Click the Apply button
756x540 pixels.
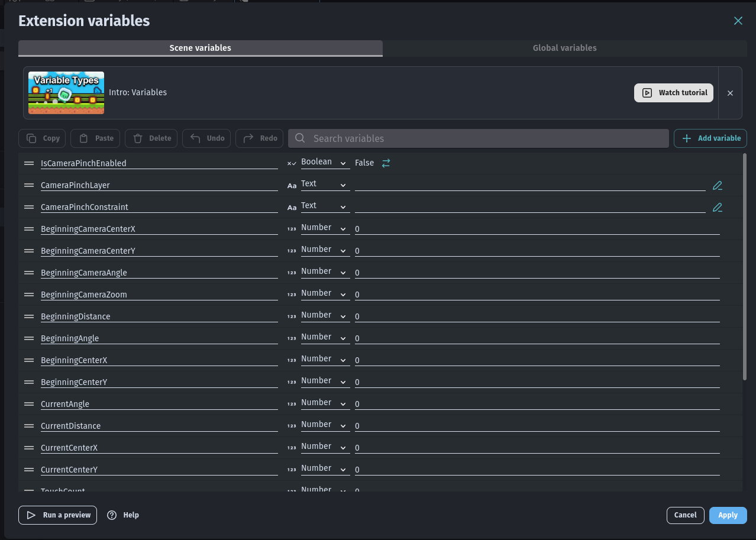pyautogui.click(x=728, y=515)
